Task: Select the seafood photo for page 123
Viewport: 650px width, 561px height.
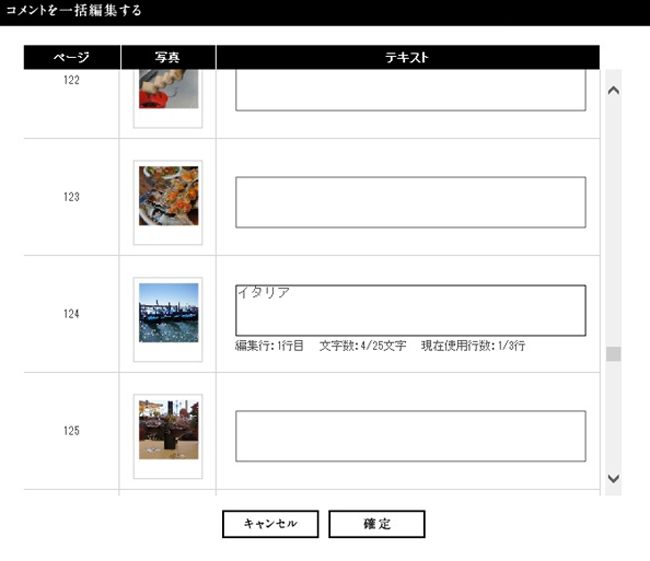Action: (x=168, y=196)
